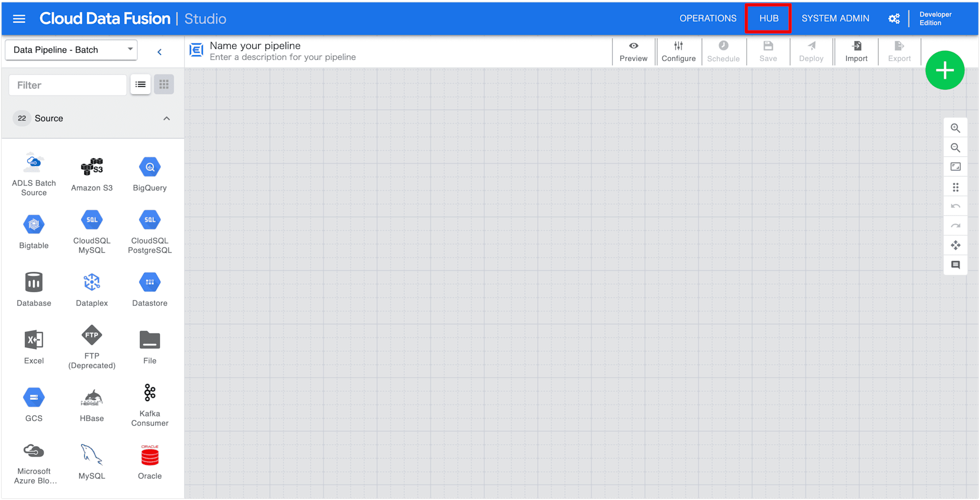This screenshot has height=500, width=980.
Task: Collapse the Source plugin section
Action: tap(167, 119)
